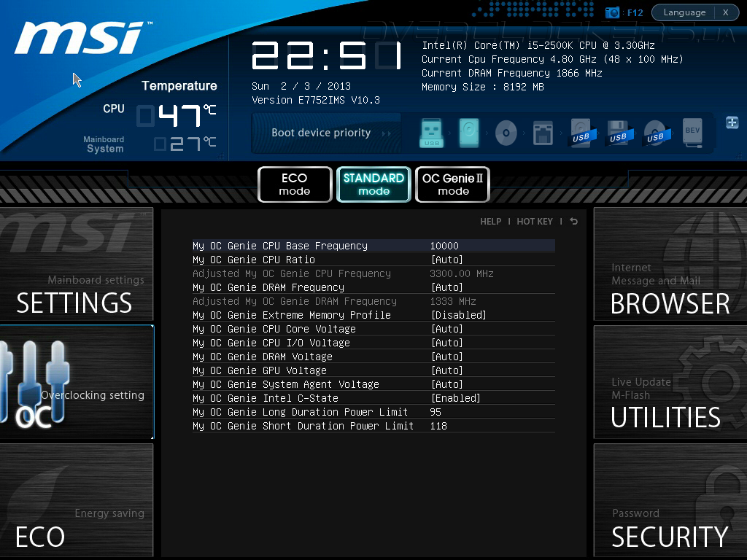Open the Language selector
The height and width of the screenshot is (560, 747).
point(684,12)
